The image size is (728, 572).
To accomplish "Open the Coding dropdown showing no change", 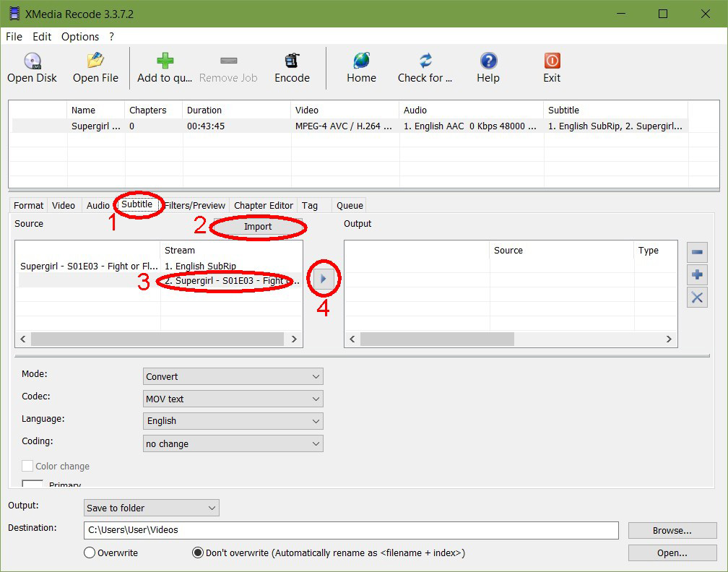I will 233,443.
